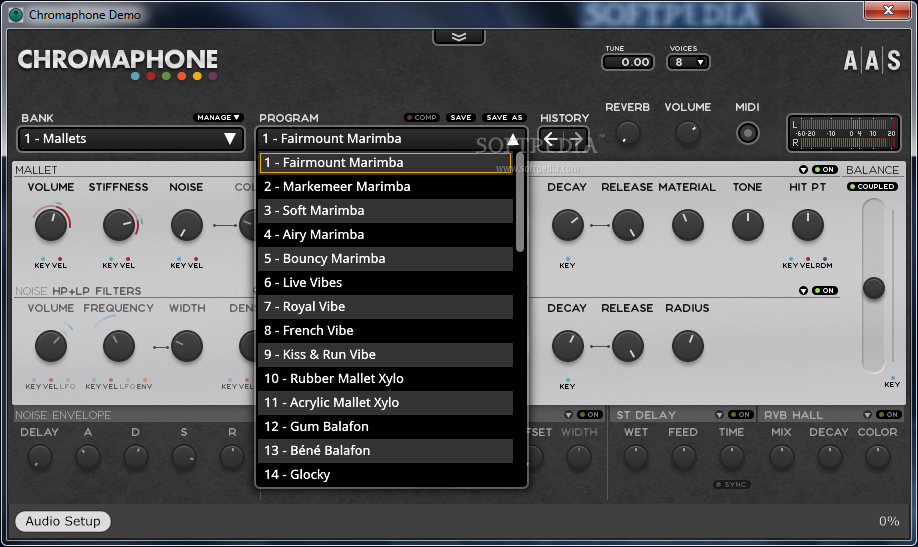Adjust the Reverb knob
Screen dimensions: 918x547
click(628, 134)
